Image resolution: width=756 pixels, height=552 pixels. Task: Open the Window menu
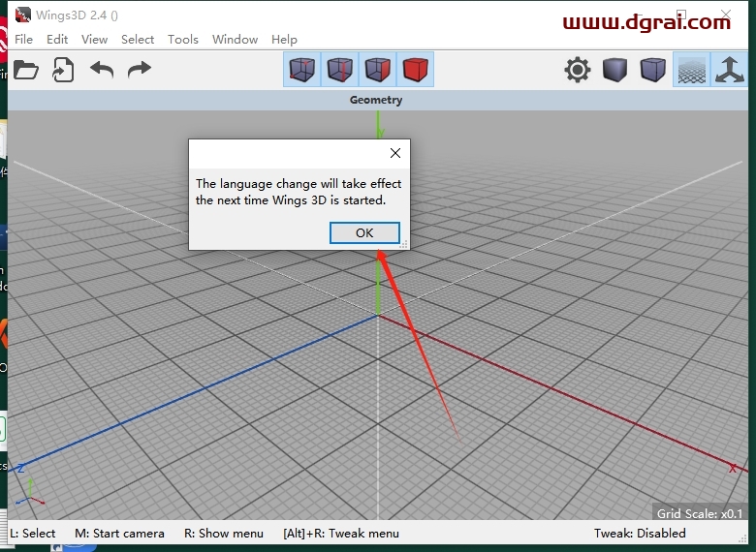click(x=235, y=40)
